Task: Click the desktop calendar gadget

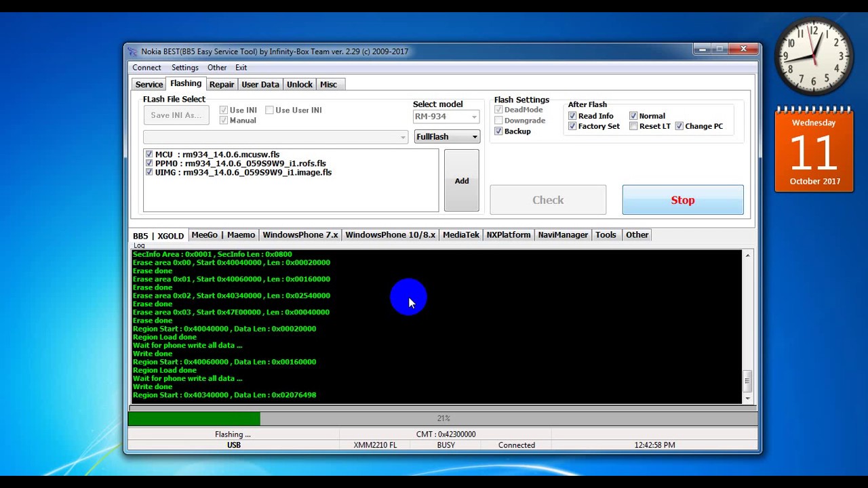Action: [814, 150]
